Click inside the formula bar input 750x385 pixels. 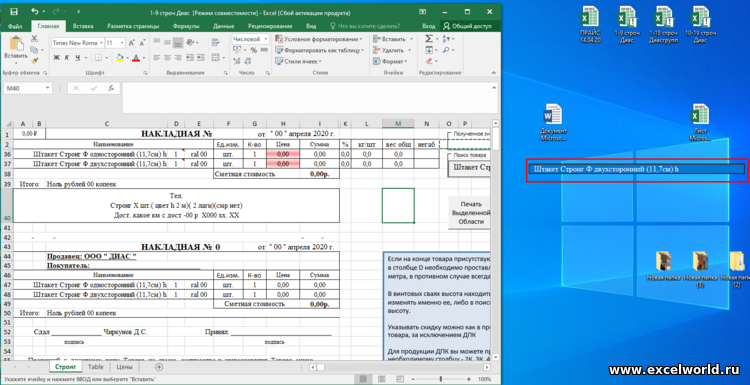(x=306, y=98)
